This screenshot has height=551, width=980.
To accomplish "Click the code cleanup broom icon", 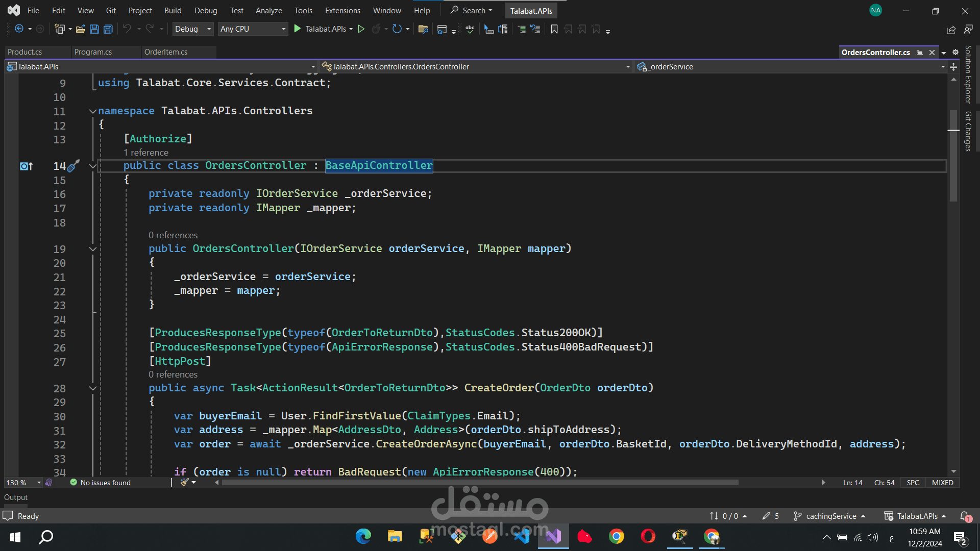I will [185, 482].
